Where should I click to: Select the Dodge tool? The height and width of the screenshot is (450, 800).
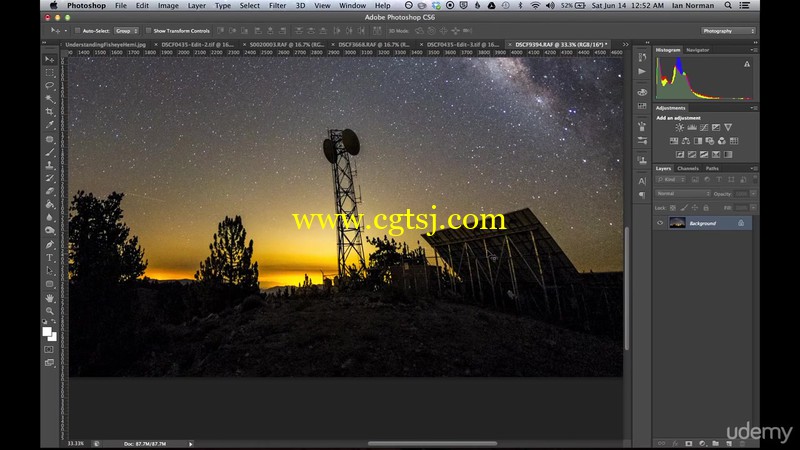[x=49, y=231]
